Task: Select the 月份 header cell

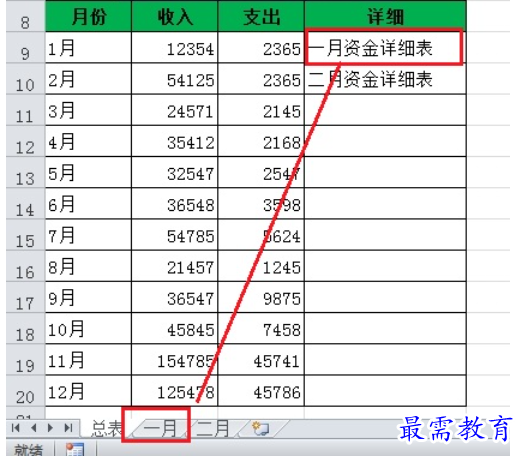Action: (88, 16)
